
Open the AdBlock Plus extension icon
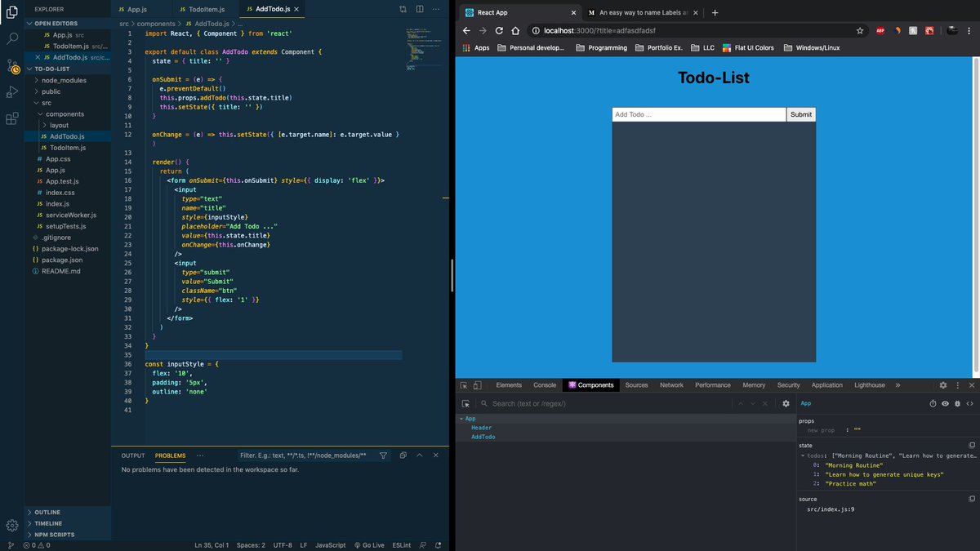[x=880, y=30]
